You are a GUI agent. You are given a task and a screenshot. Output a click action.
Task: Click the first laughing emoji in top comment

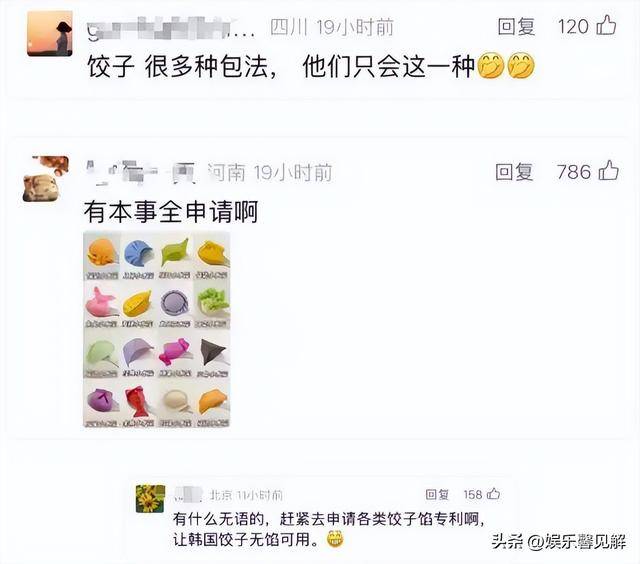[491, 66]
